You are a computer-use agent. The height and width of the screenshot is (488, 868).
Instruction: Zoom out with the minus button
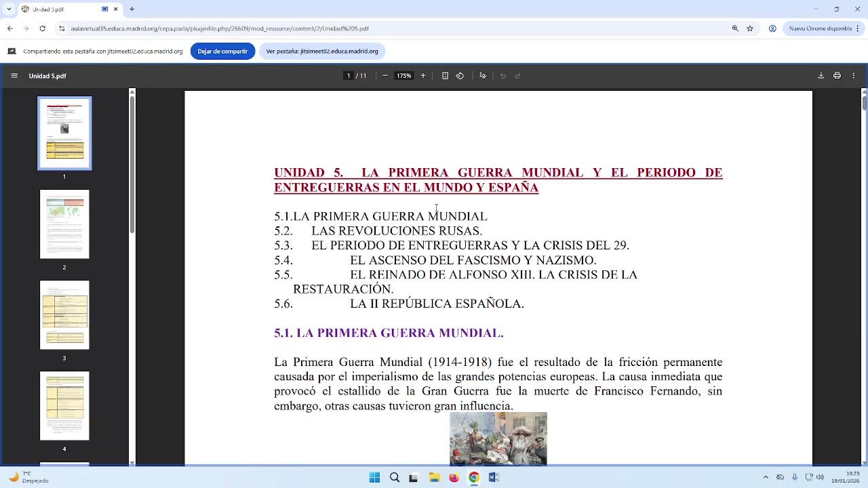coord(385,76)
